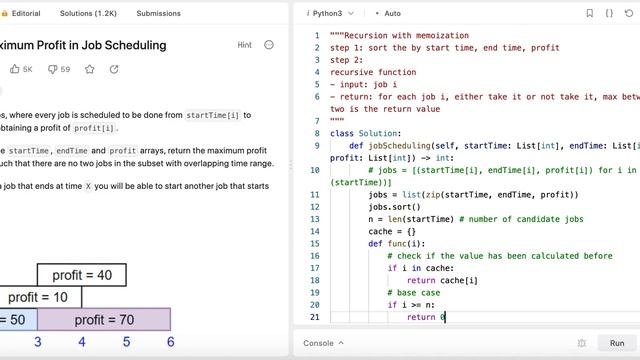Click line number 8 in the gutter
Screen dimensions: 640x360
coord(317,133)
